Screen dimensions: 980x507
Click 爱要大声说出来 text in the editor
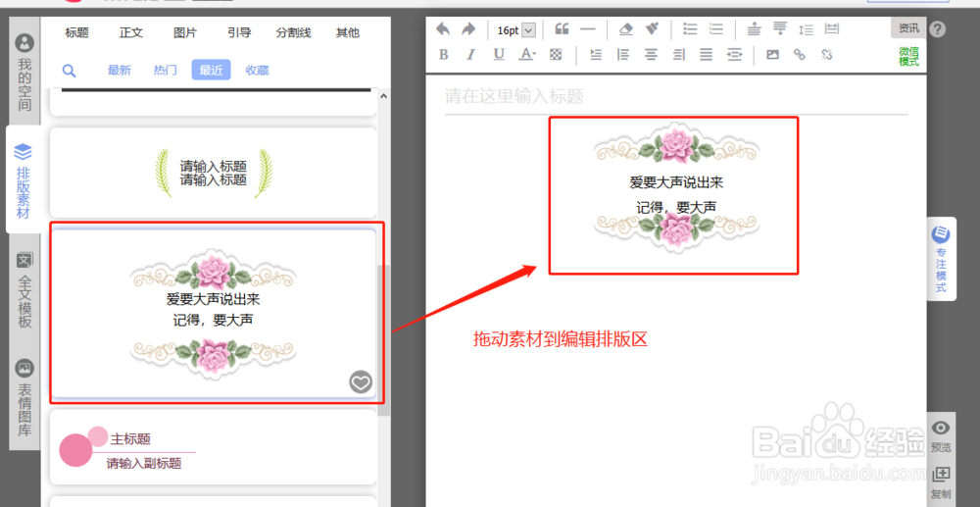[676, 182]
